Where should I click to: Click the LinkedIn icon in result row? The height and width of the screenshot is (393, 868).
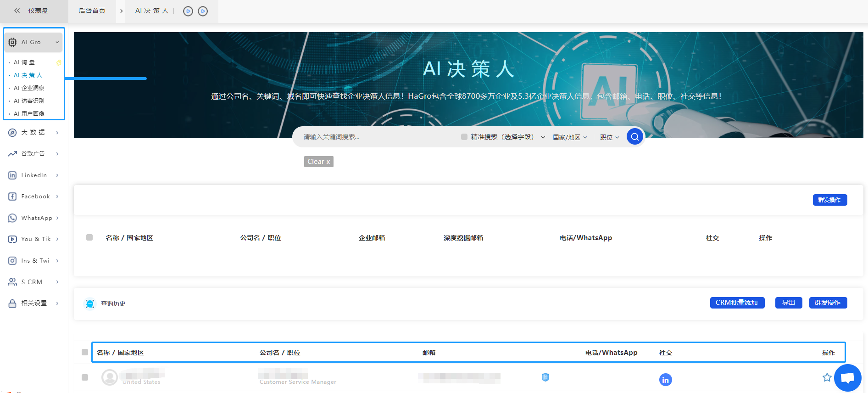[x=665, y=380]
